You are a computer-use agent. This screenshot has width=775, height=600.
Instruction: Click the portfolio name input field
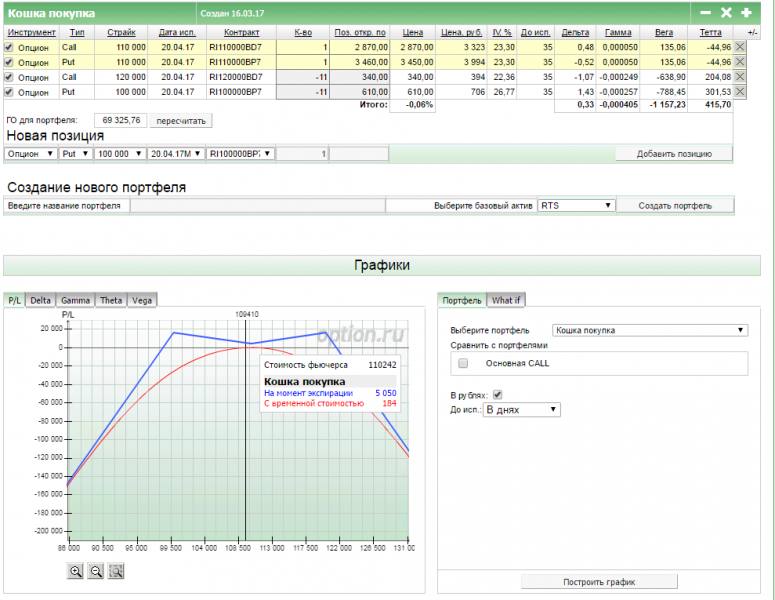257,205
